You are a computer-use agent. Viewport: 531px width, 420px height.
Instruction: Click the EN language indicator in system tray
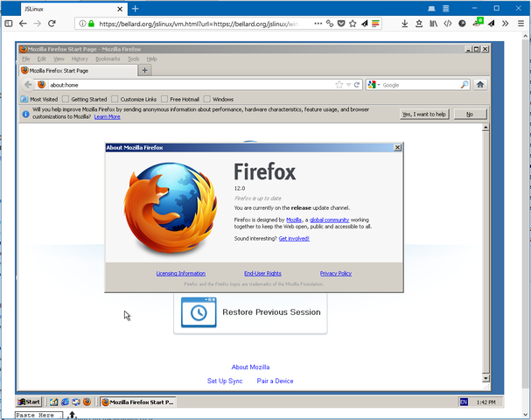(464, 402)
